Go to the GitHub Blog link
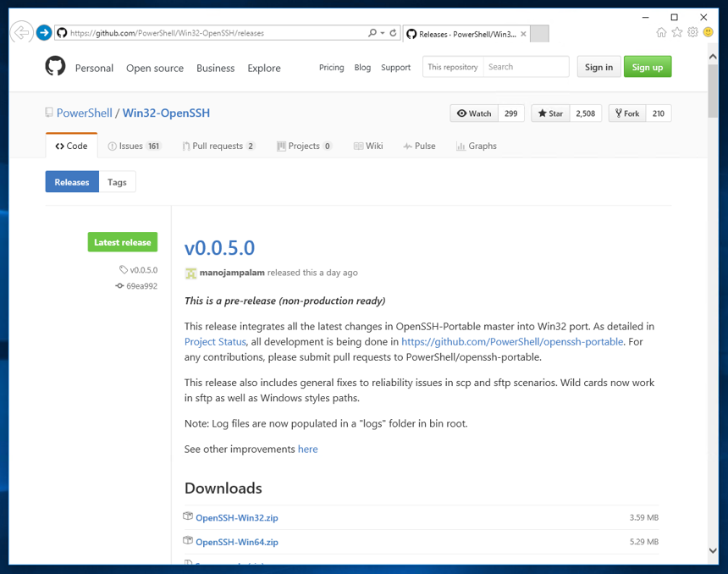 362,68
